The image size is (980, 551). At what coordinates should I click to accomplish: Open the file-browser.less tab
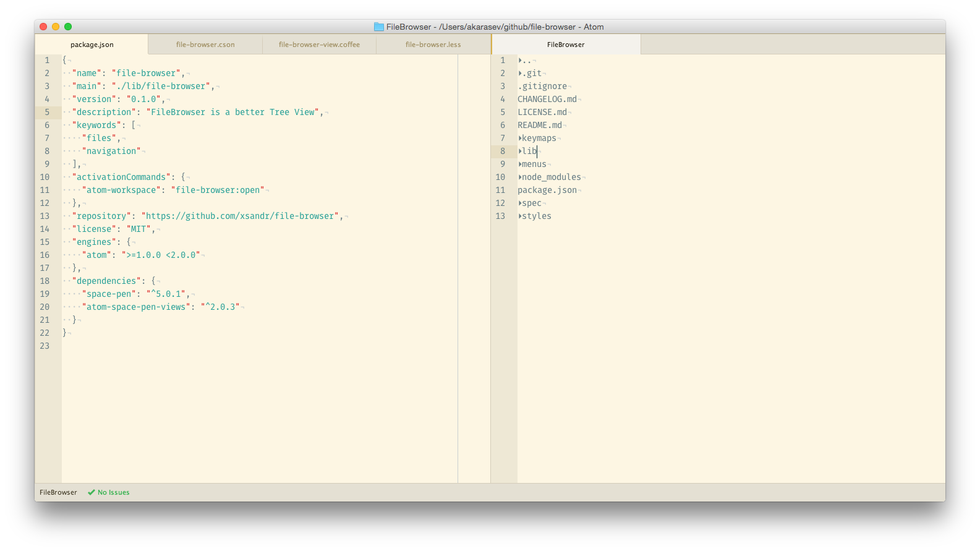coord(433,45)
